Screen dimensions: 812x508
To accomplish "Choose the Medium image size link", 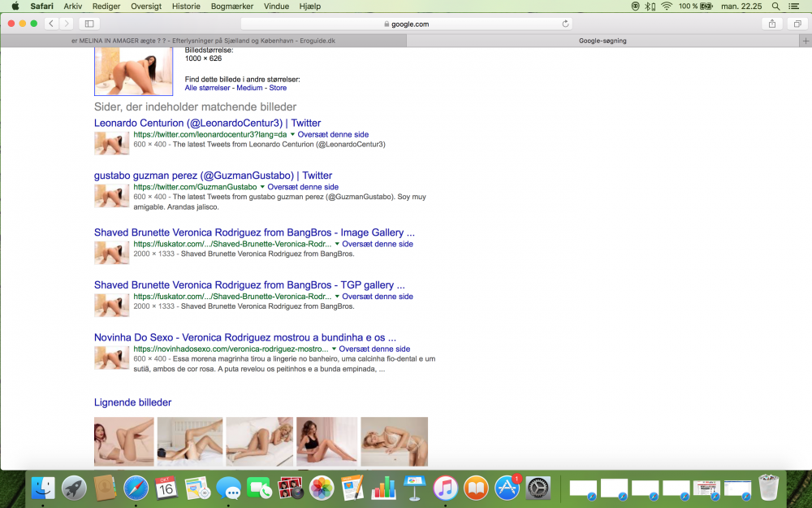I will click(249, 88).
